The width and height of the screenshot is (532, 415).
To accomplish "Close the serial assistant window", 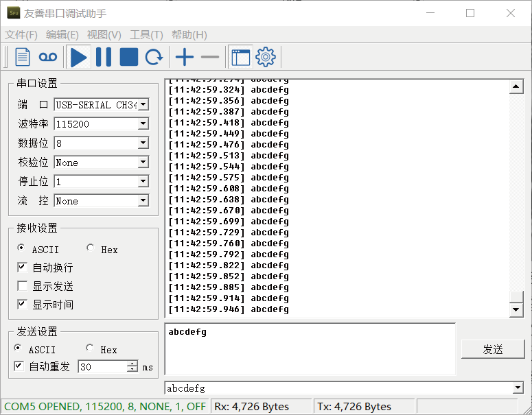I will [x=511, y=13].
